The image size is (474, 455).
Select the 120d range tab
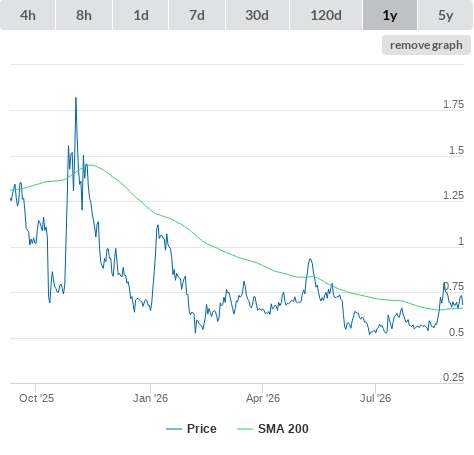click(326, 15)
